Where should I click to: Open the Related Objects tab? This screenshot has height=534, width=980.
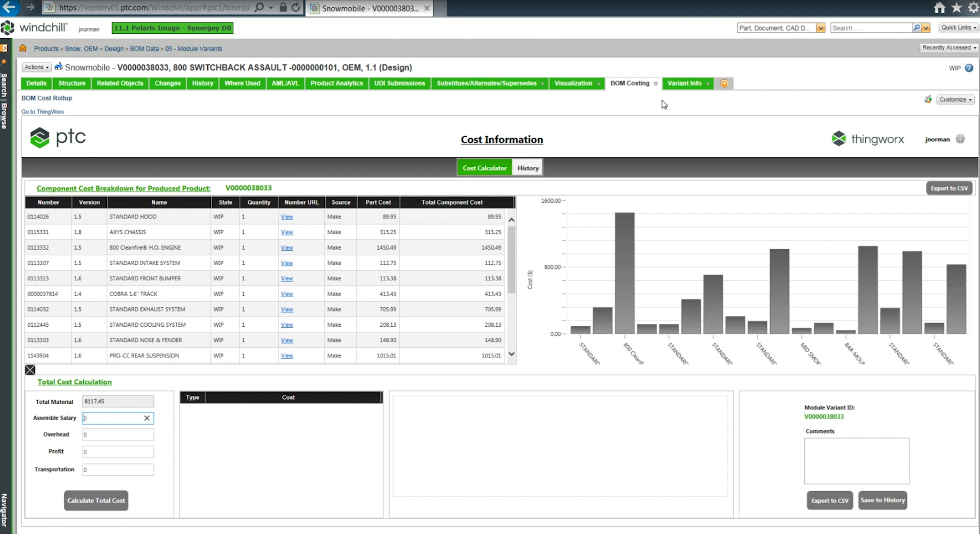tap(120, 83)
